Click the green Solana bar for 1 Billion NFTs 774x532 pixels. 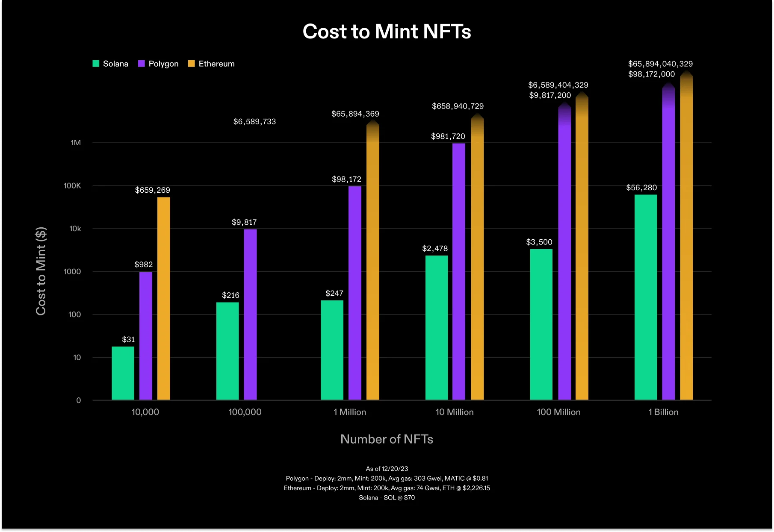coord(646,297)
